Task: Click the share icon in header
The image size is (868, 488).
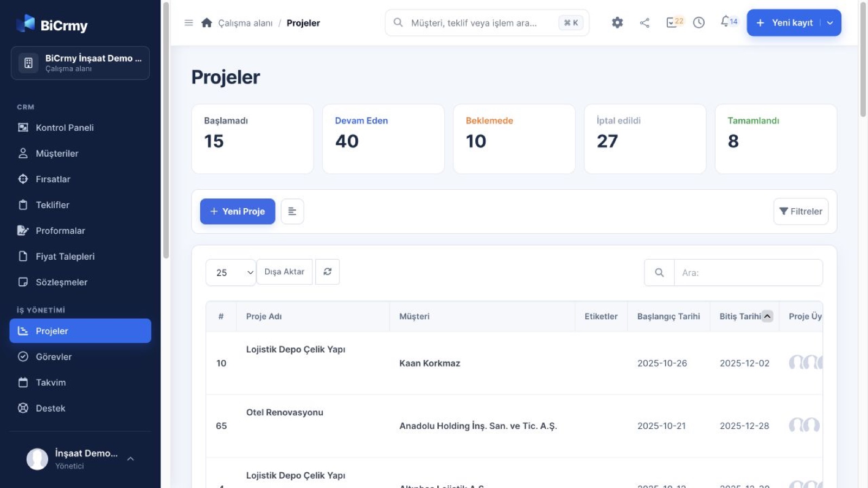Action: pyautogui.click(x=644, y=23)
